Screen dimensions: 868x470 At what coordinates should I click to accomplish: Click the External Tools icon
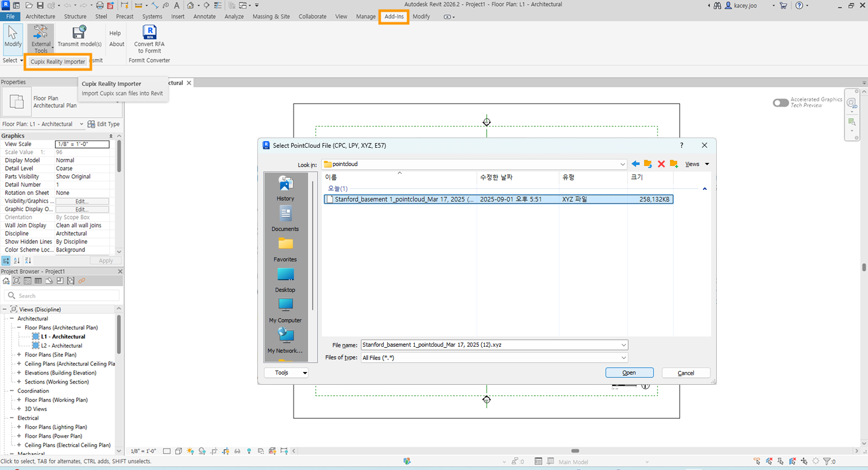41,38
